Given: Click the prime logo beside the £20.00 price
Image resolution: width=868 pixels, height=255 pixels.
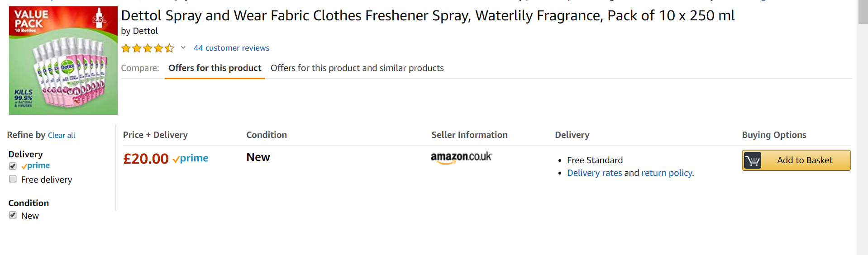Looking at the screenshot, I should [191, 158].
